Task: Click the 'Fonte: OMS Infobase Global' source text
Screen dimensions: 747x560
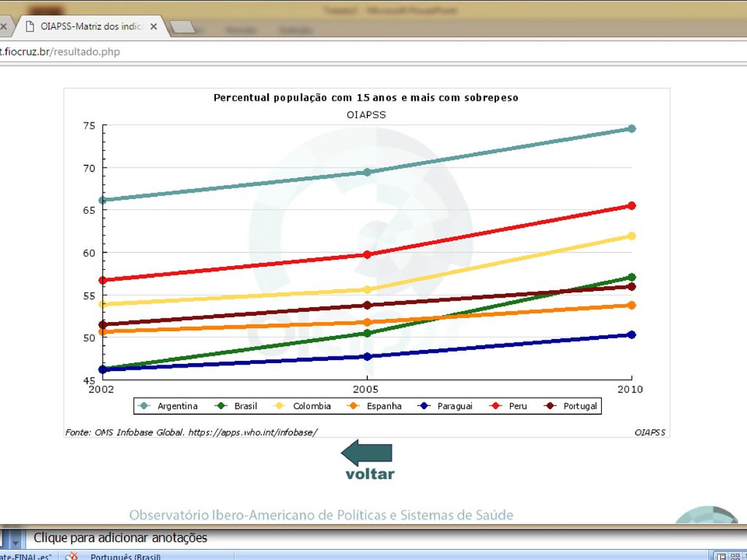Action: (x=190, y=432)
